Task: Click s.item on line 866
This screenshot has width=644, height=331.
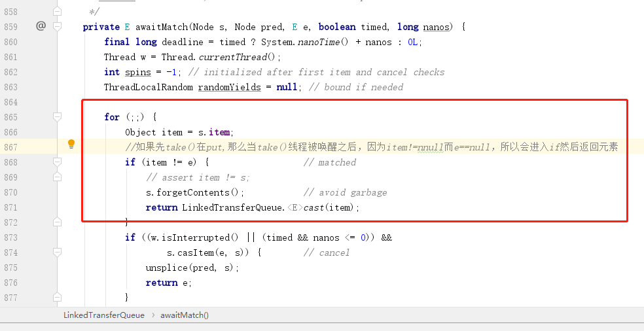Action: [213, 132]
